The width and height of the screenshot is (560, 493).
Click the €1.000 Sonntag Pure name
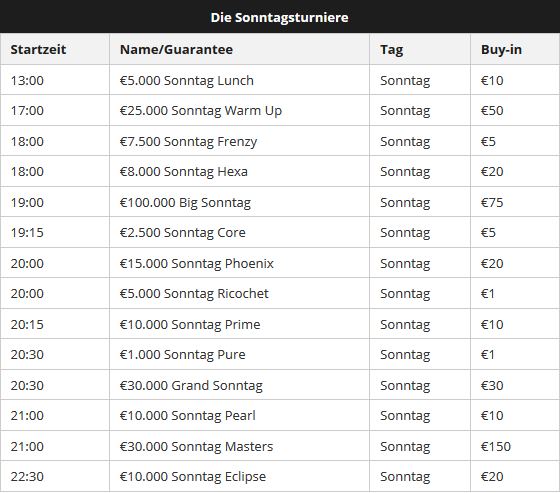pyautogui.click(x=182, y=354)
